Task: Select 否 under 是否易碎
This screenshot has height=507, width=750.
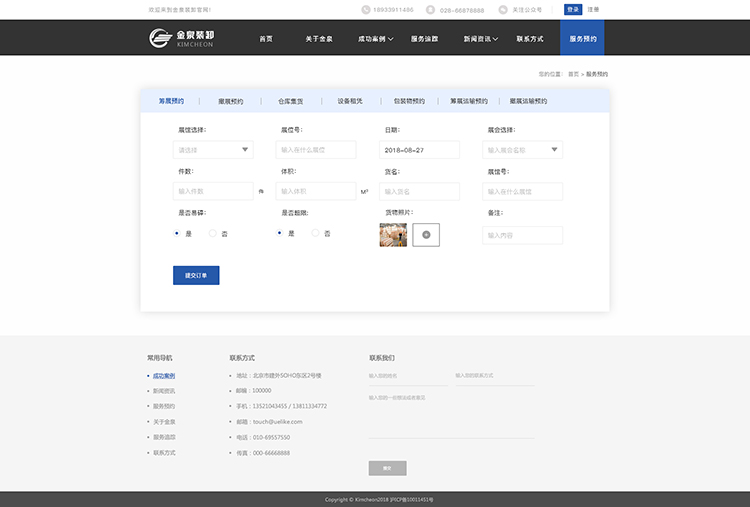Action: pos(213,233)
